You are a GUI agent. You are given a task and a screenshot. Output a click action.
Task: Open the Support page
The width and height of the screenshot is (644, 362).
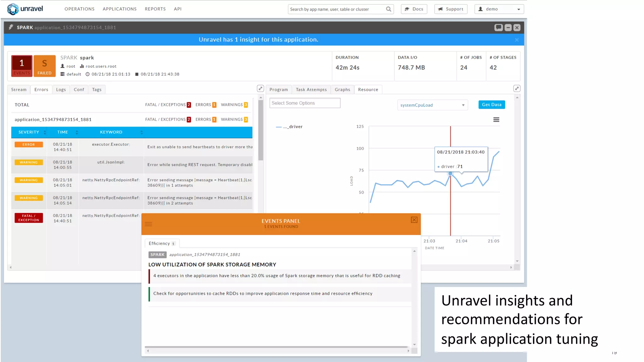[x=451, y=9]
